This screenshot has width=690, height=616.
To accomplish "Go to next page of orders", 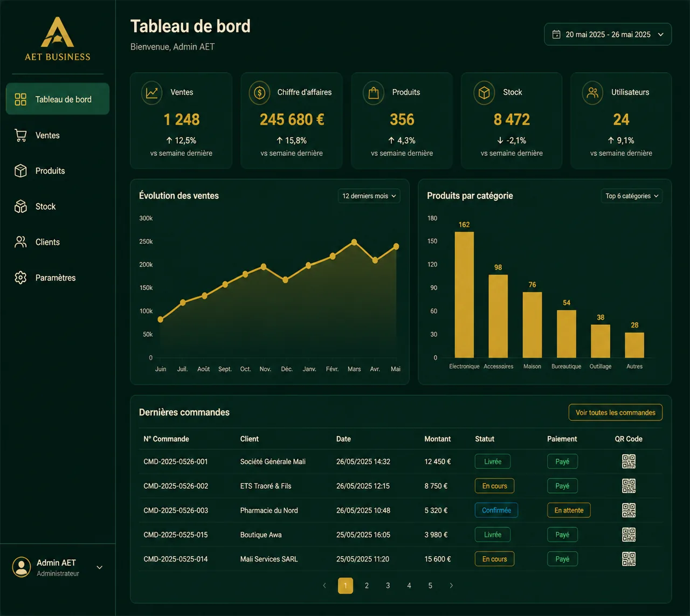I will [x=451, y=585].
